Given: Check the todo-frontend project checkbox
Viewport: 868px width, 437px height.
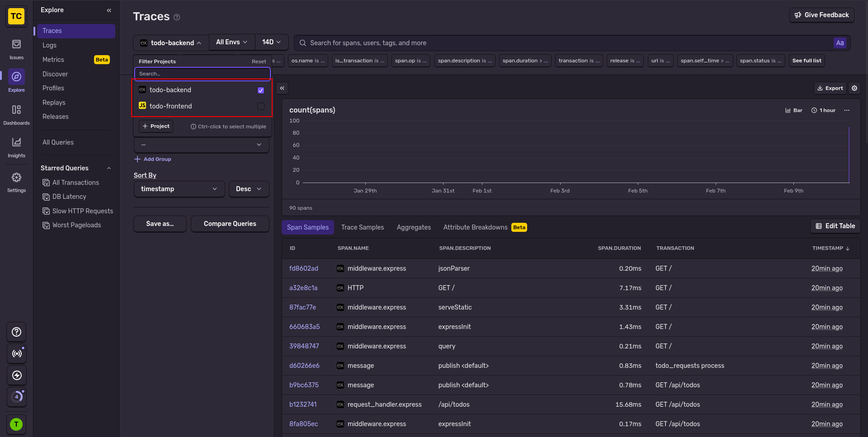Looking at the screenshot, I should point(261,106).
